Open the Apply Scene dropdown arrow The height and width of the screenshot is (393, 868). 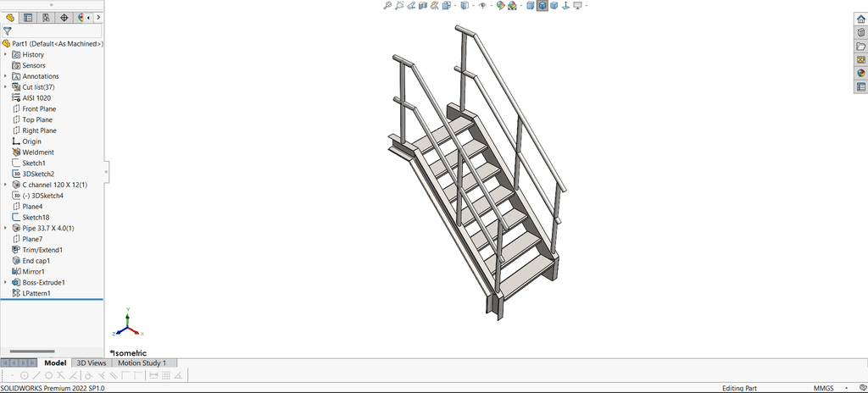click(x=521, y=6)
